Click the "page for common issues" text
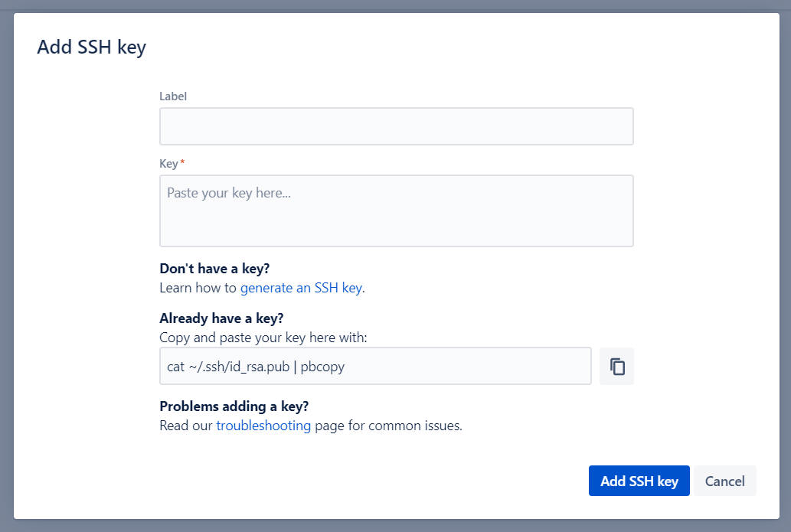 388,426
